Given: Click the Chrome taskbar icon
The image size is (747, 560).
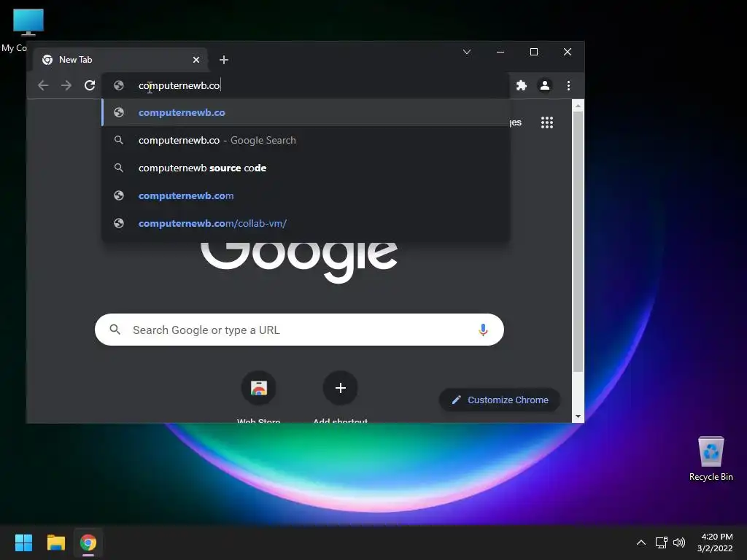Looking at the screenshot, I should click(88, 542).
